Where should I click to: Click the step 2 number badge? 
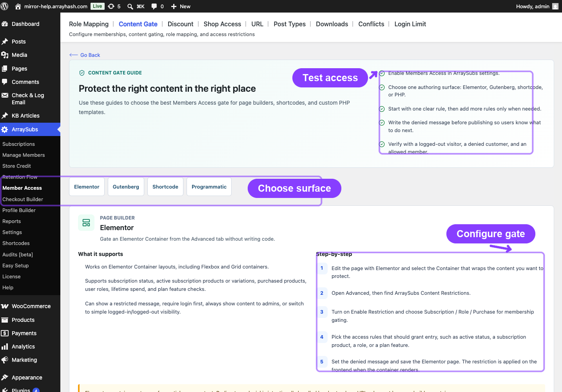pyautogui.click(x=322, y=293)
